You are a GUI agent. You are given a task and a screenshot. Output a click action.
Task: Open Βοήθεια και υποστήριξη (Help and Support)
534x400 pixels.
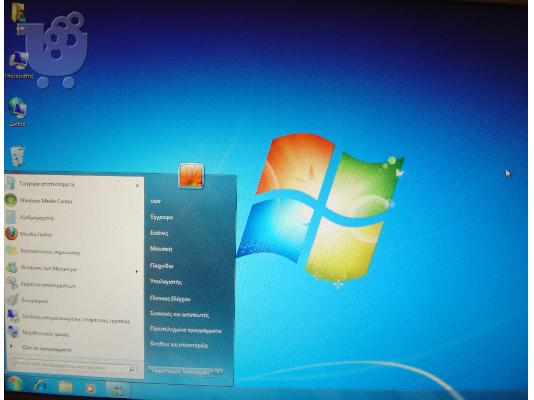(179, 345)
